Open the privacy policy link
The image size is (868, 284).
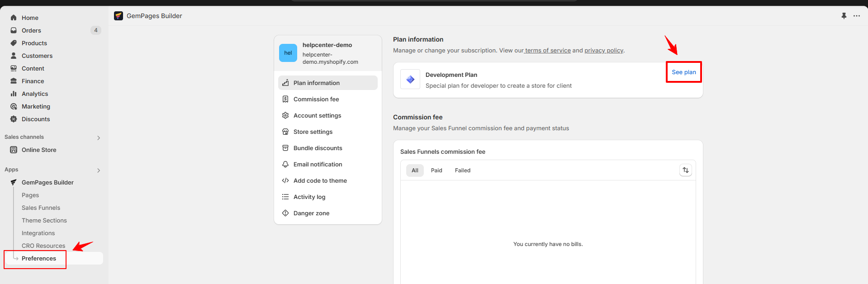click(x=603, y=51)
